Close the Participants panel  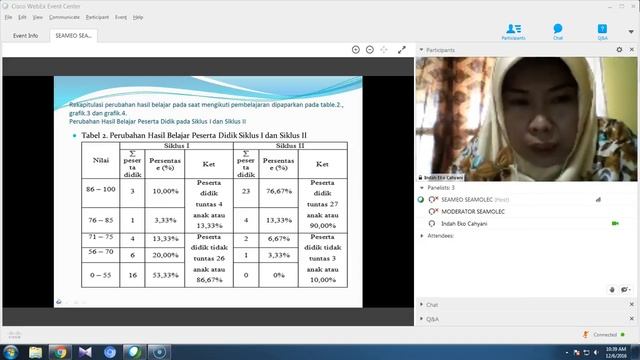pos(632,49)
